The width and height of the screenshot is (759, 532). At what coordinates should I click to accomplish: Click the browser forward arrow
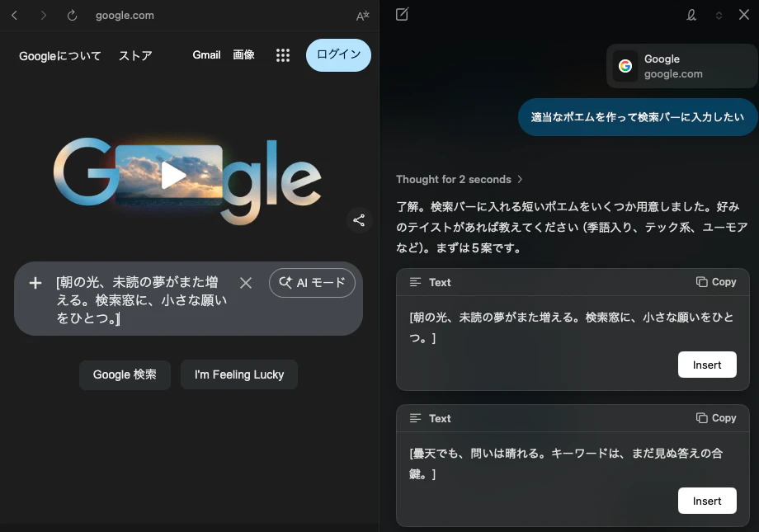[x=44, y=16]
